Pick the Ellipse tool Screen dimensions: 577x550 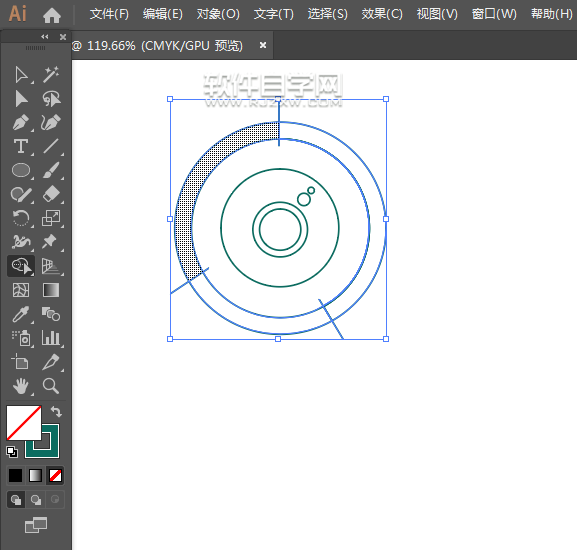21,171
